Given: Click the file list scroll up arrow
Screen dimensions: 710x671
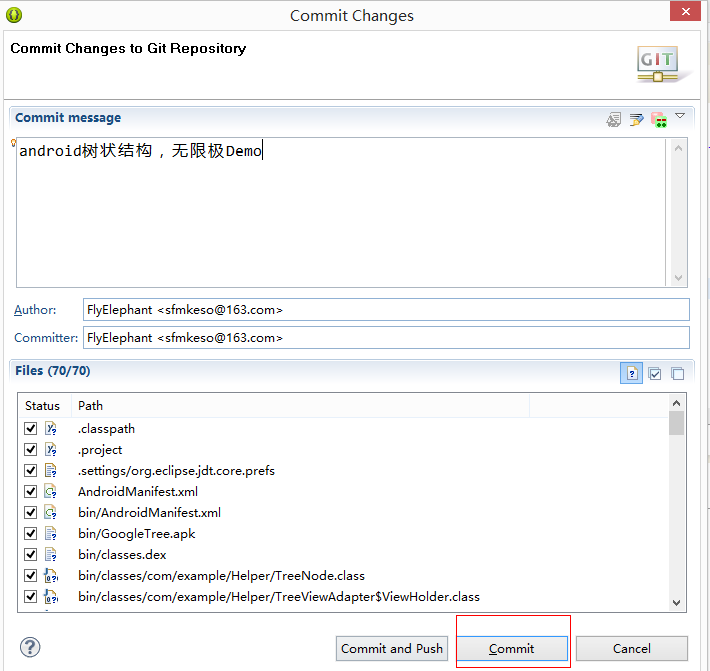Looking at the screenshot, I should (x=676, y=403).
